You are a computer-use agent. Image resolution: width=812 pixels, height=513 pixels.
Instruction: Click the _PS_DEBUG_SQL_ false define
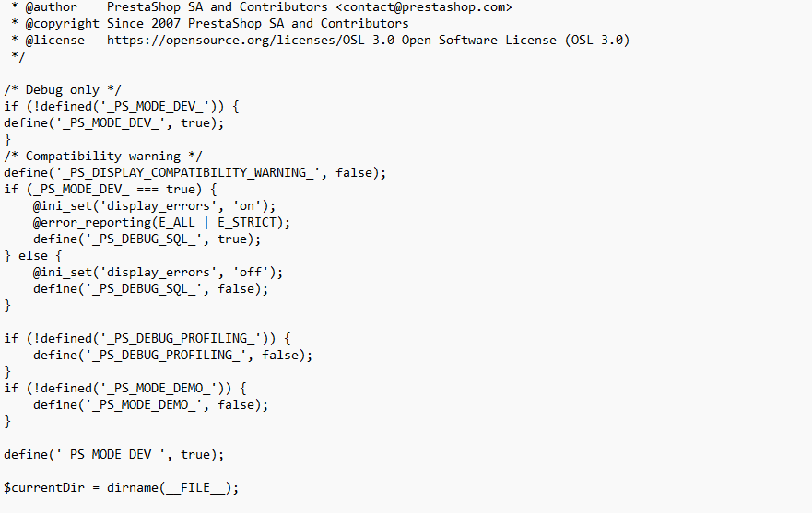point(151,289)
